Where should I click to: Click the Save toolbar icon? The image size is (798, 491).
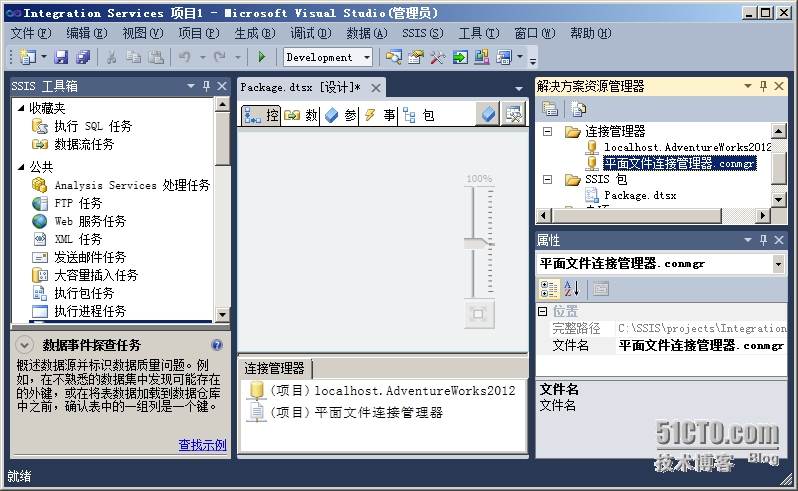pos(61,57)
